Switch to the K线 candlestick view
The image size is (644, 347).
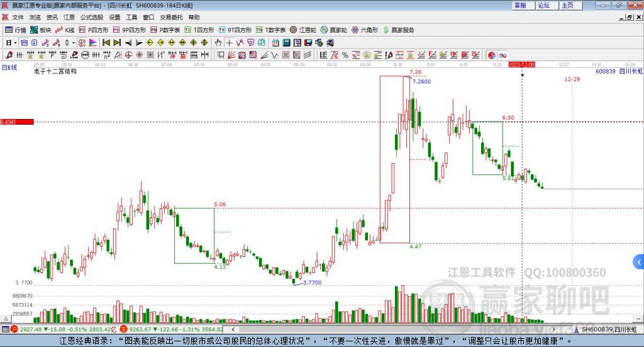click(65, 30)
